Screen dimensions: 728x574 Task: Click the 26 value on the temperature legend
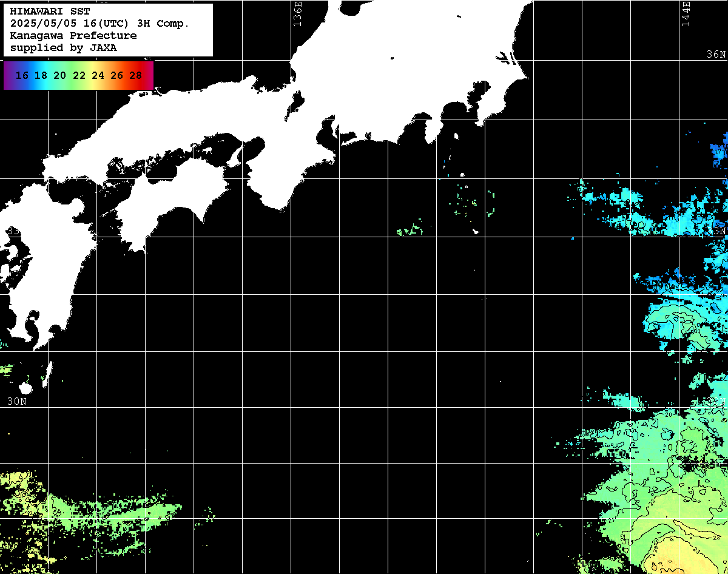[x=117, y=75]
